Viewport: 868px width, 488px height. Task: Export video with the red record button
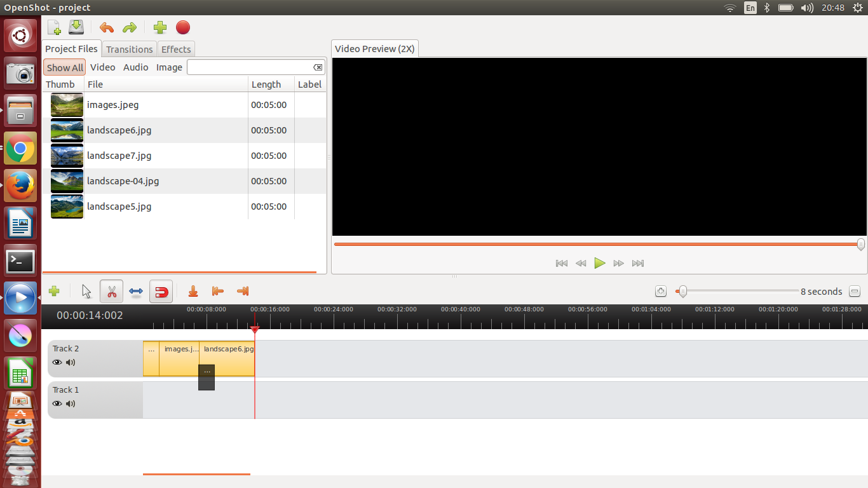[183, 27]
